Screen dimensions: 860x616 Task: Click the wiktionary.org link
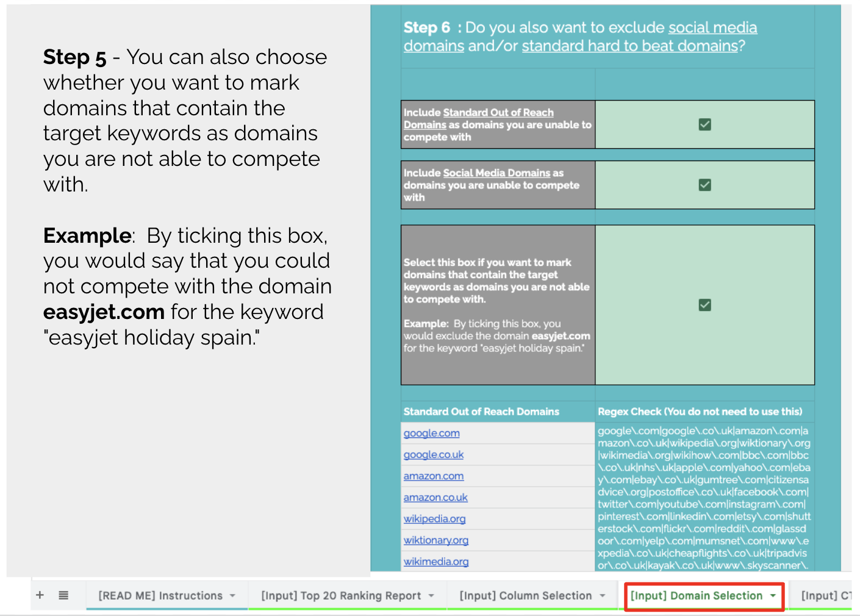click(435, 540)
